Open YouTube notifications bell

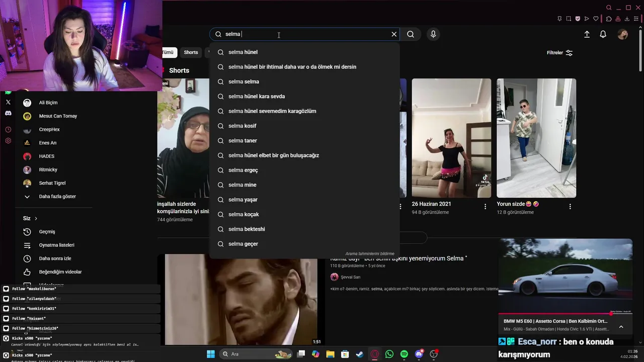[x=603, y=34]
